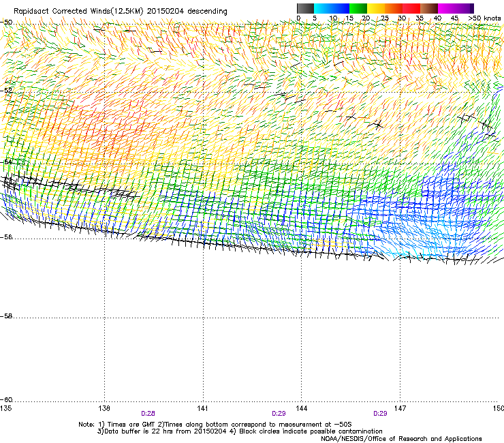
Task: Pick the yellow 20-25 knots legend segment
Action: [376, 8]
